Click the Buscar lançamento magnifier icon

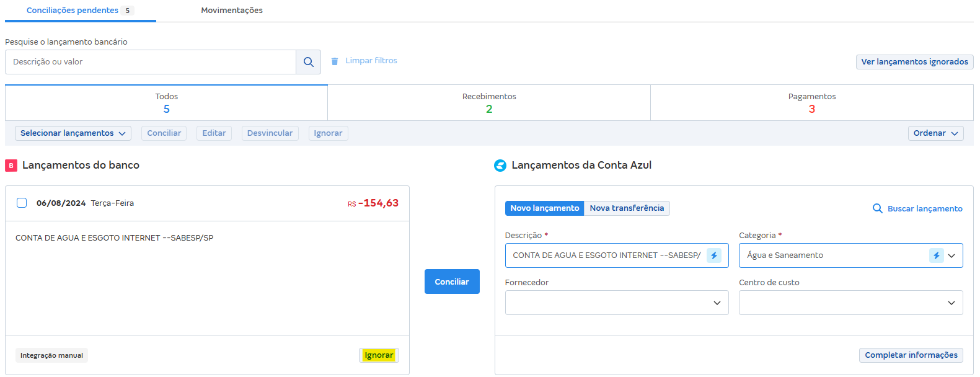click(877, 208)
